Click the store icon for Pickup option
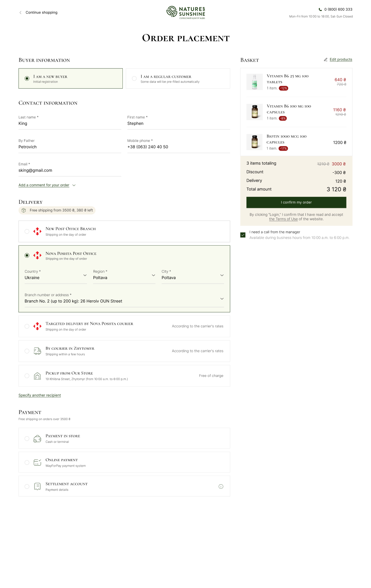 click(x=37, y=376)
